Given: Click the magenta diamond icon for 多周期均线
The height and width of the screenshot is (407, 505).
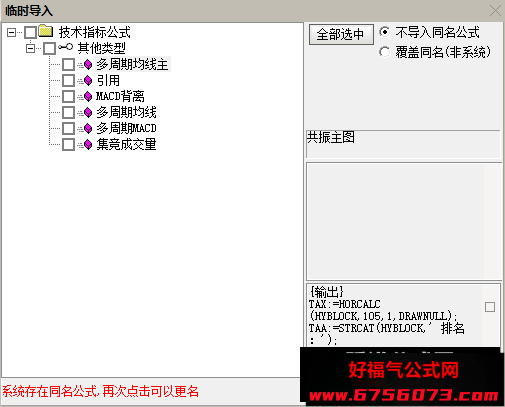Looking at the screenshot, I should pos(88,112).
